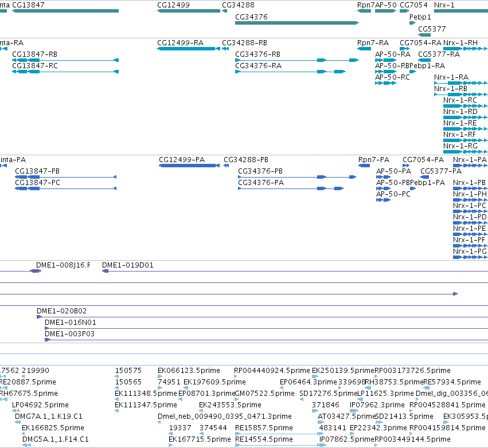The height and width of the screenshot is (448, 488).
Task: Open EST label DMG7A.1_1.K19.C1
Action: tap(49, 416)
